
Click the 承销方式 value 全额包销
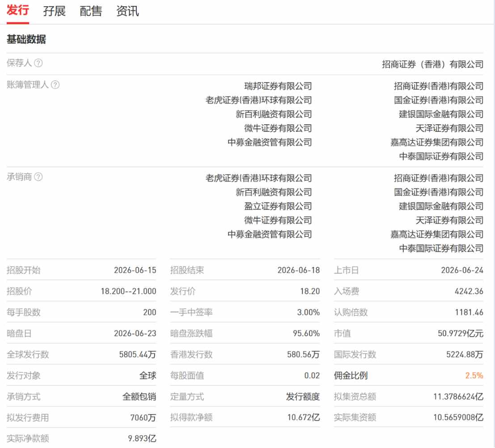[139, 397]
